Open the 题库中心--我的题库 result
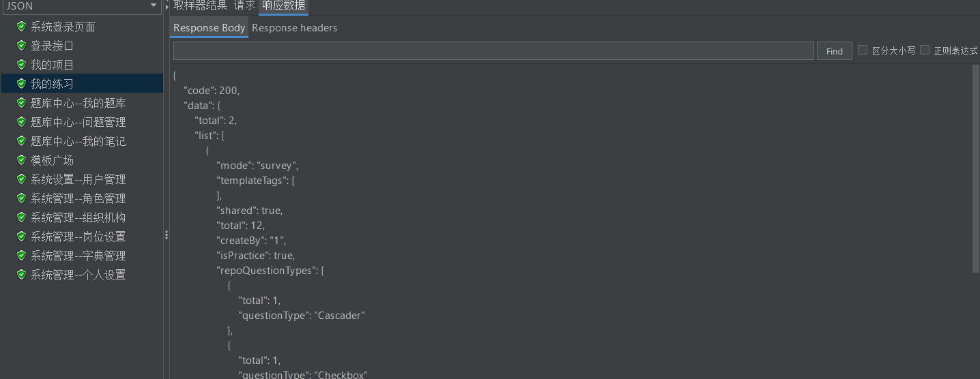 coord(78,103)
